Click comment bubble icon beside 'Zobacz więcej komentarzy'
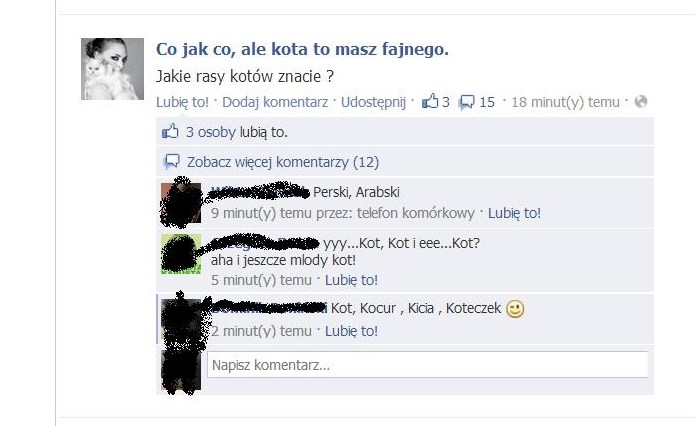 pyautogui.click(x=172, y=162)
